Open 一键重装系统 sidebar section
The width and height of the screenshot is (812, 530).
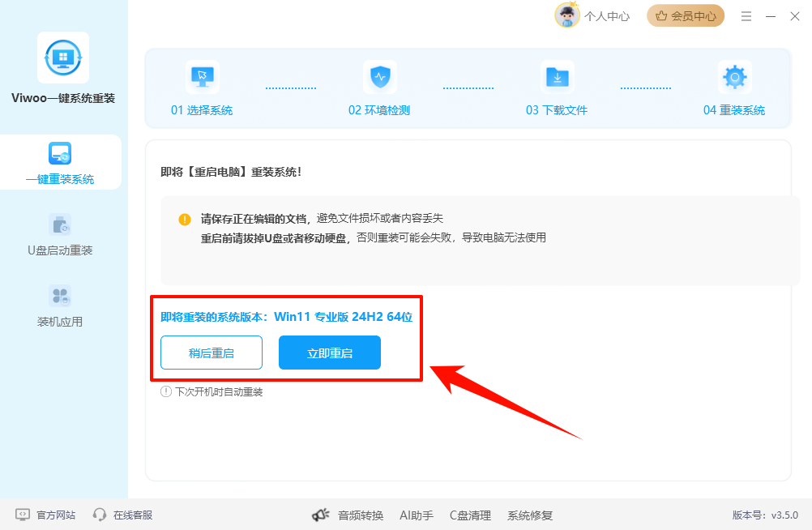(x=60, y=162)
